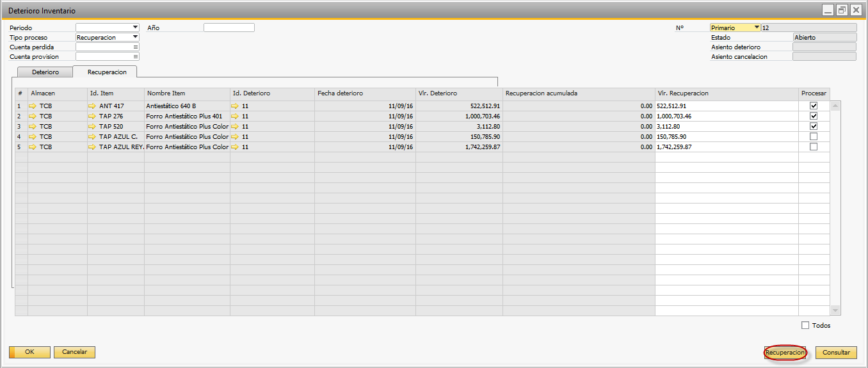Open the Tipo proceso dropdown
868x368 pixels.
point(135,37)
